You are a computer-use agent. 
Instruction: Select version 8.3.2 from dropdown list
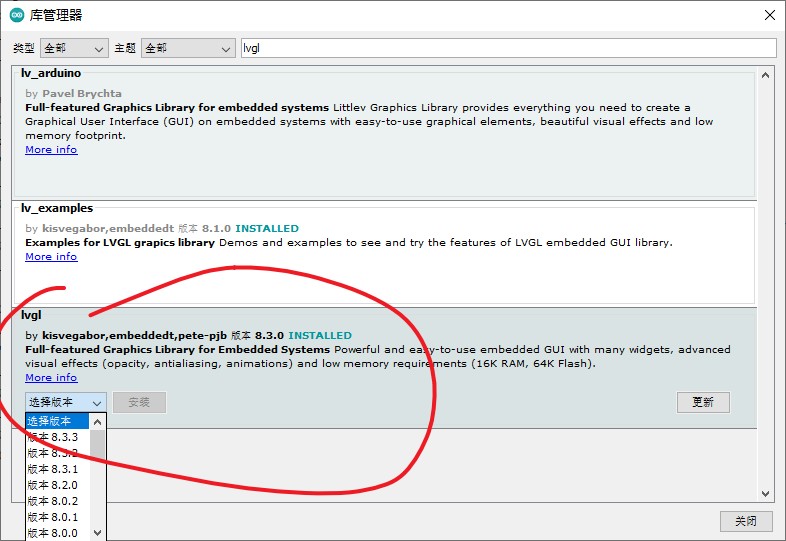click(x=57, y=453)
